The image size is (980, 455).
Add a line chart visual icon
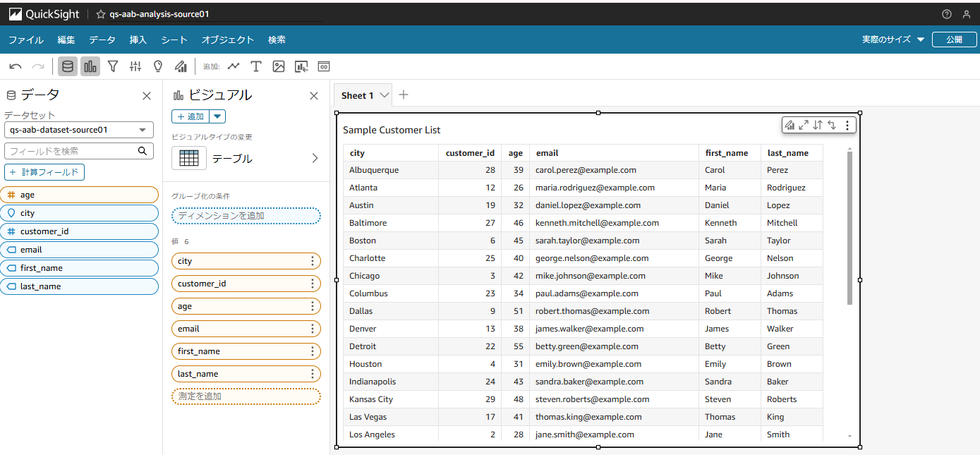pyautogui.click(x=234, y=66)
